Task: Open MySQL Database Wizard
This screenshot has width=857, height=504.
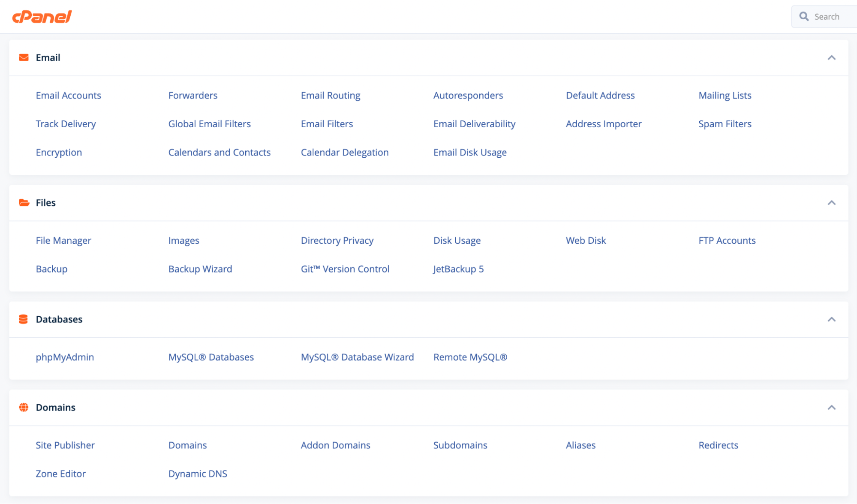Action: [x=357, y=357]
